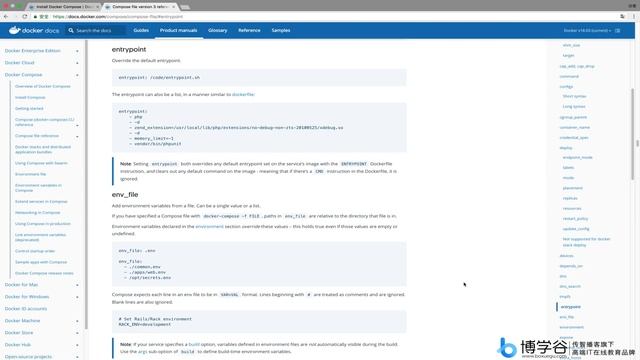Expand Docker Machine section

click(77, 321)
